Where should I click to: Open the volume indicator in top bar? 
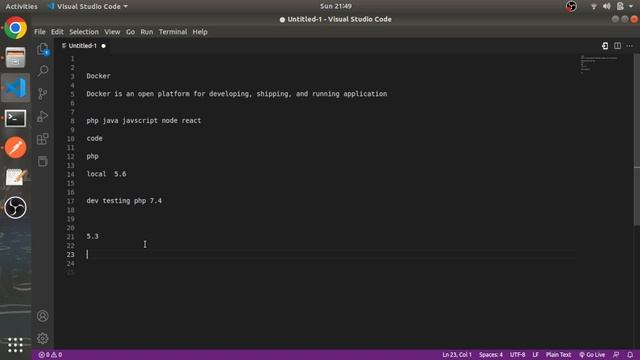click(607, 6)
